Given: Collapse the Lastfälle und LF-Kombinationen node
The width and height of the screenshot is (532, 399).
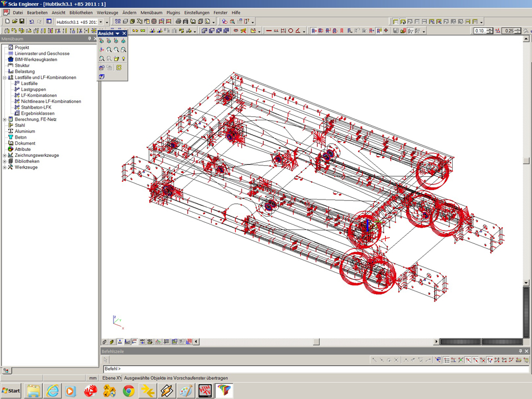Looking at the screenshot, I should (4, 78).
